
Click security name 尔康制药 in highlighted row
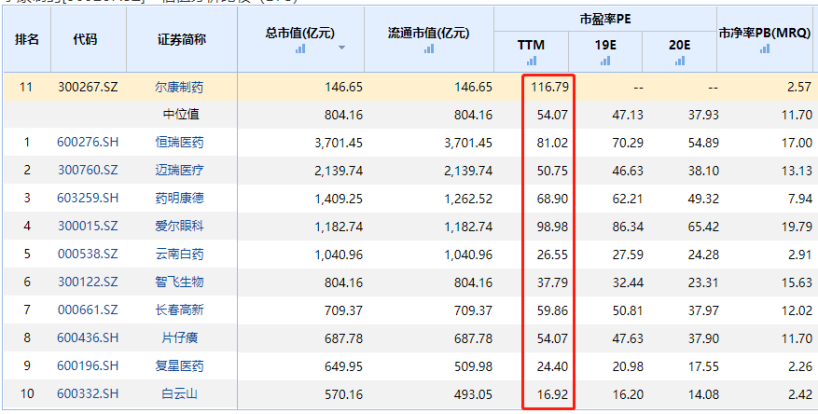pos(179,87)
